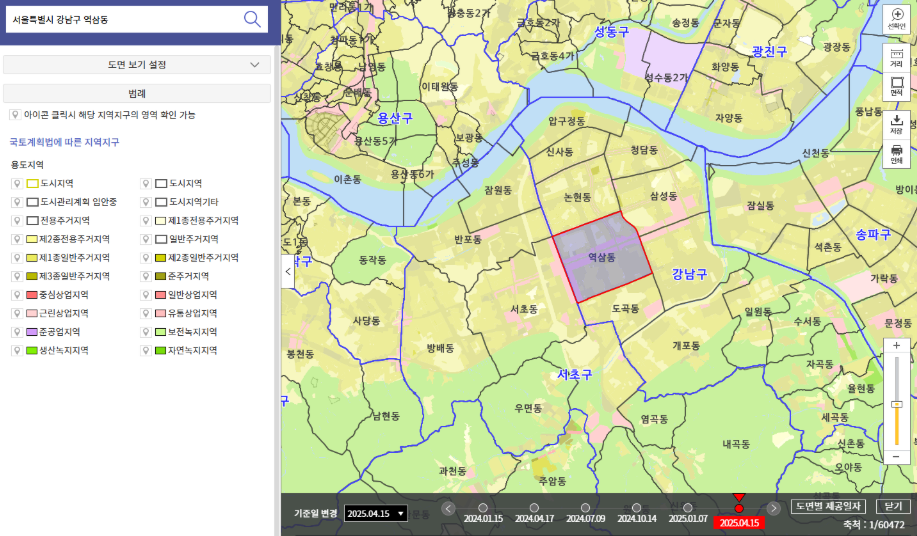The image size is (917, 536).
Task: Click the pin icon beside 제3종일반주거지역
Action: point(17,276)
